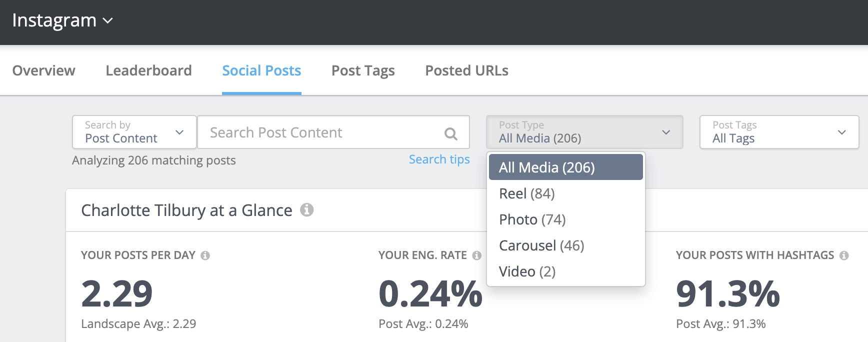
Task: Click info icon beside Charlotte Tilbury at a Glance
Action: (x=306, y=210)
